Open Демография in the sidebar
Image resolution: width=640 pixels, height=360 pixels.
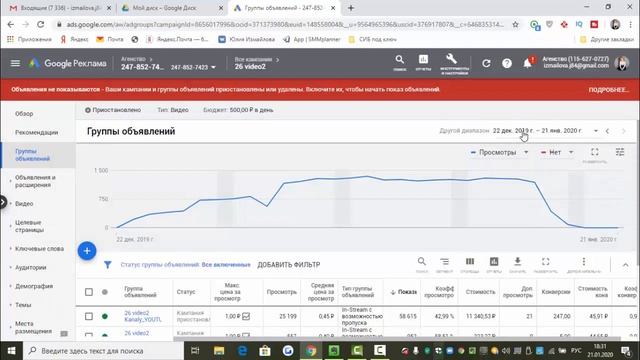34,286
